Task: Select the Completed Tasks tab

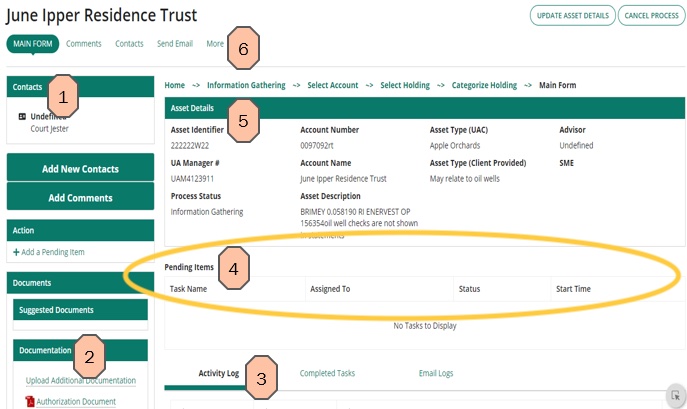Action: [327, 373]
